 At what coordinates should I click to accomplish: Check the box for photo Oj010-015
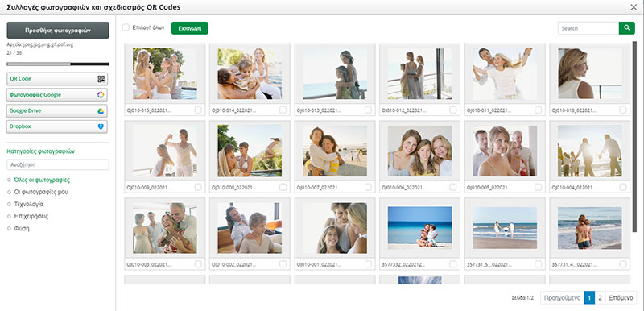click(198, 110)
